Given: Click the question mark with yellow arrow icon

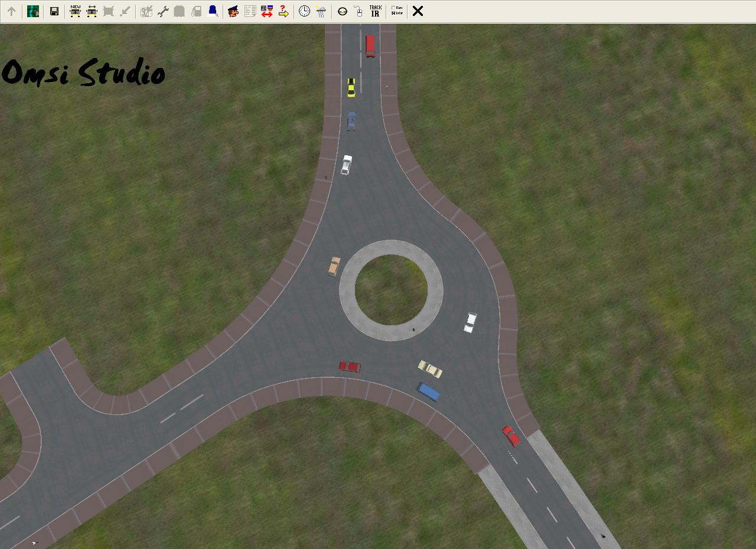Looking at the screenshot, I should (283, 11).
